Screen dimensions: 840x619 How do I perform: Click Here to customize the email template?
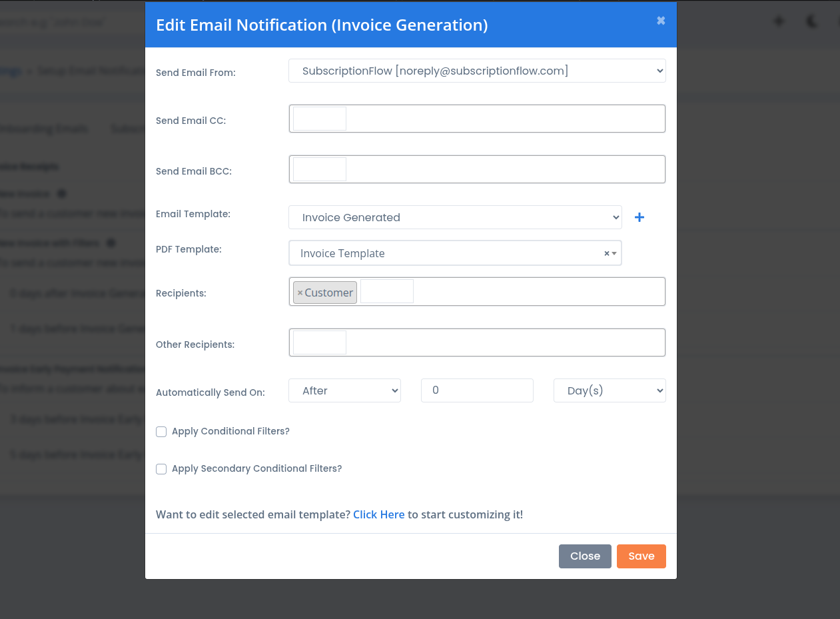point(378,514)
